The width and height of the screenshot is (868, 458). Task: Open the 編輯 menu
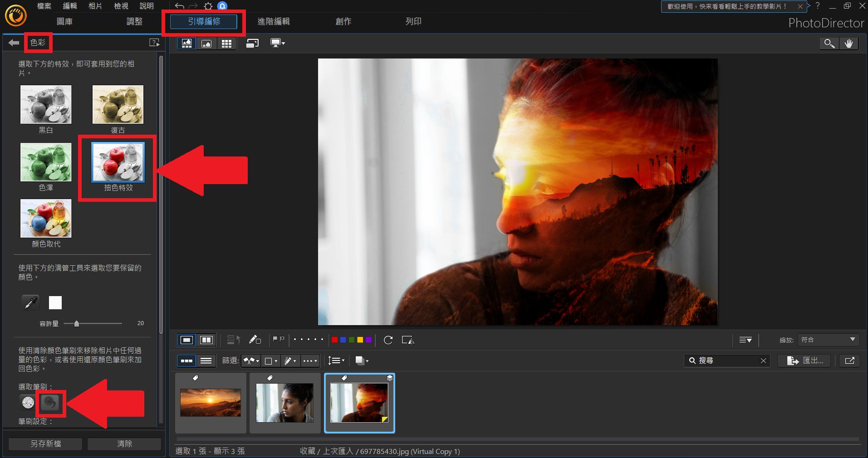coord(70,6)
